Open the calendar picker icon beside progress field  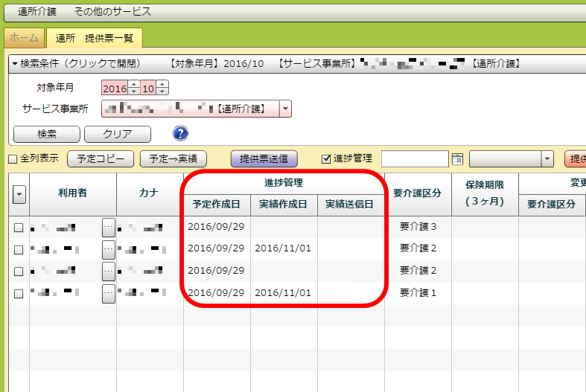click(x=457, y=158)
